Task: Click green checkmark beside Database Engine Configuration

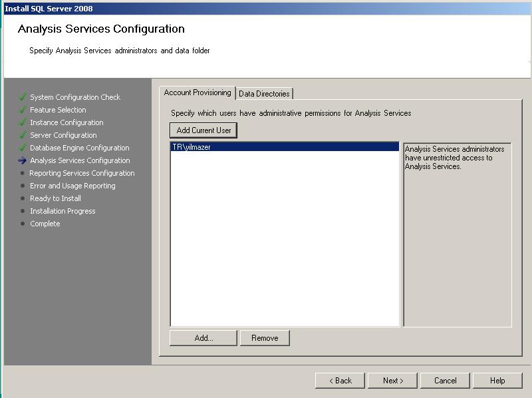Action: tap(23, 148)
